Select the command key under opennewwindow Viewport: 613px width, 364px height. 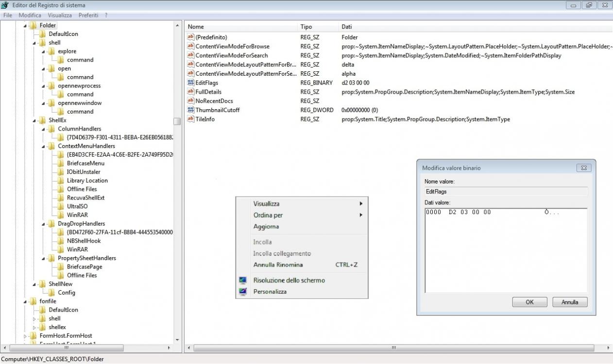[x=80, y=112]
